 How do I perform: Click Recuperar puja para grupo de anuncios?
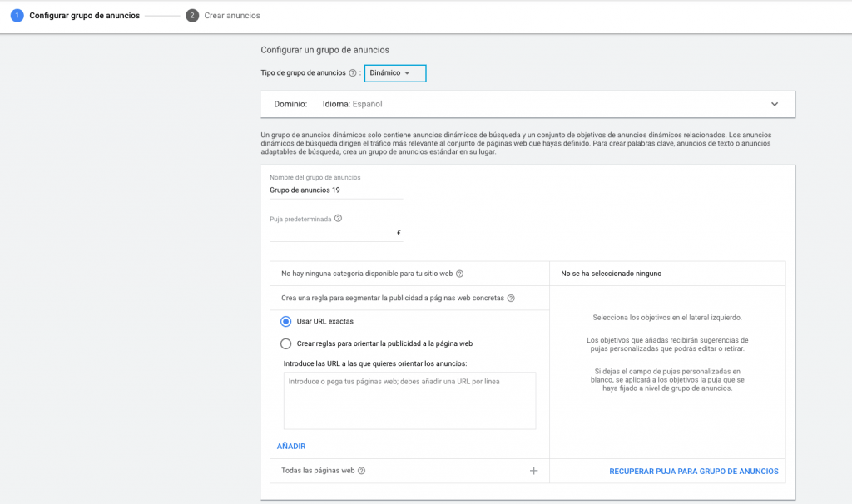(693, 472)
